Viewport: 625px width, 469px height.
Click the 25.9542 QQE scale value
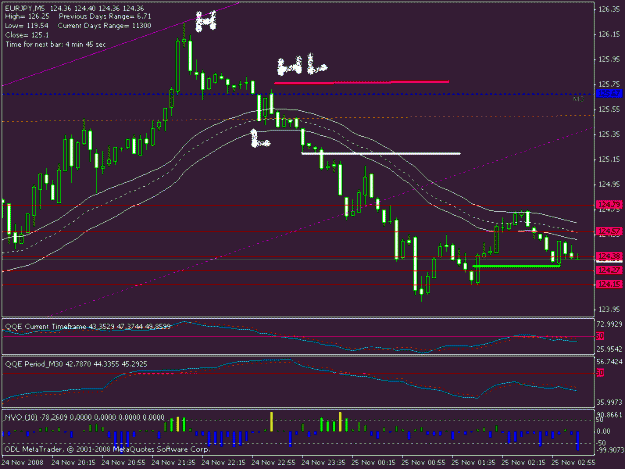tap(609, 349)
